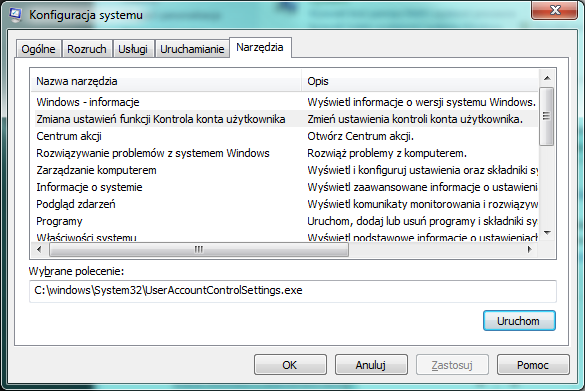Screen dimensions: 585x391
Task: Click the Opis column header
Action: point(420,81)
